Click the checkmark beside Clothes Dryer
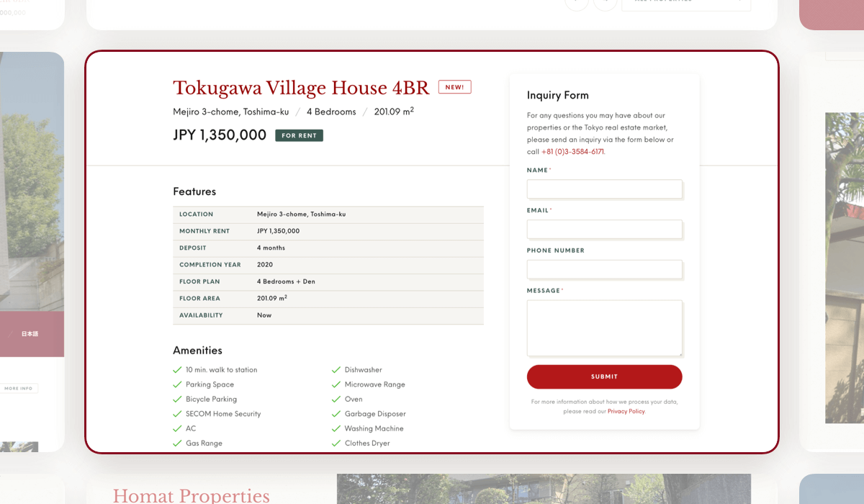Image resolution: width=864 pixels, height=504 pixels. 336,444
